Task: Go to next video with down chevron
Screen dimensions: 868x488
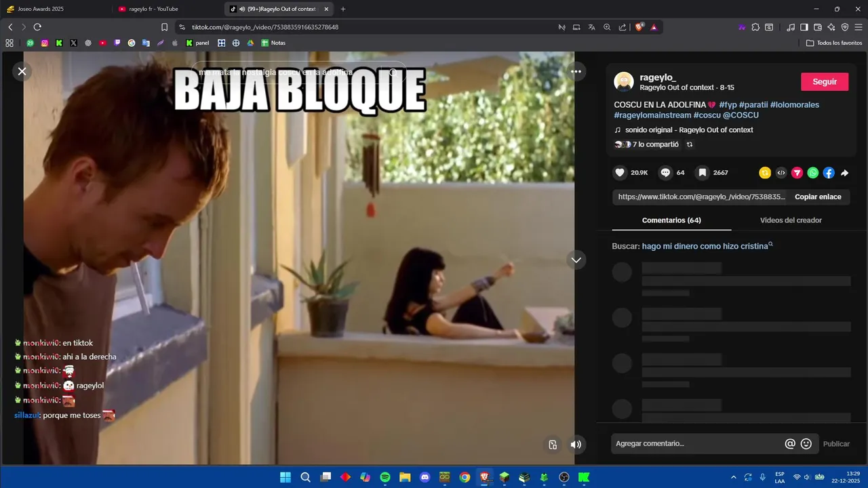Action: pyautogui.click(x=576, y=260)
